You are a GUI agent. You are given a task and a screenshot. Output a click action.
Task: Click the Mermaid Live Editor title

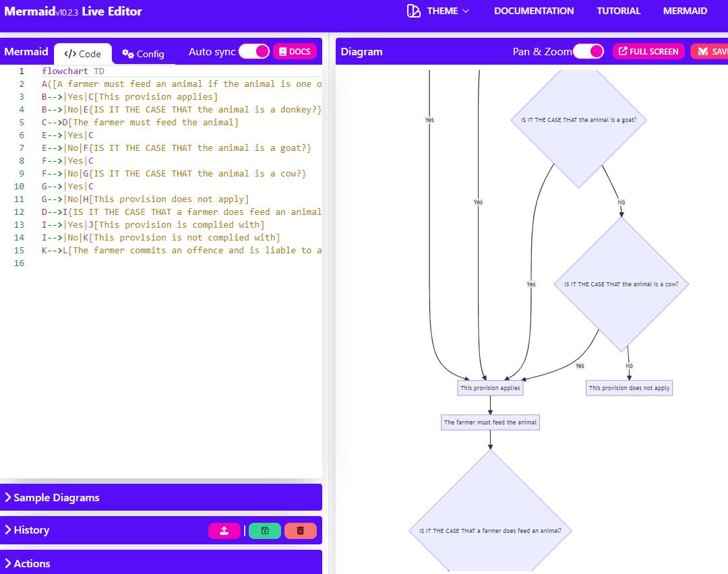pyautogui.click(x=73, y=11)
